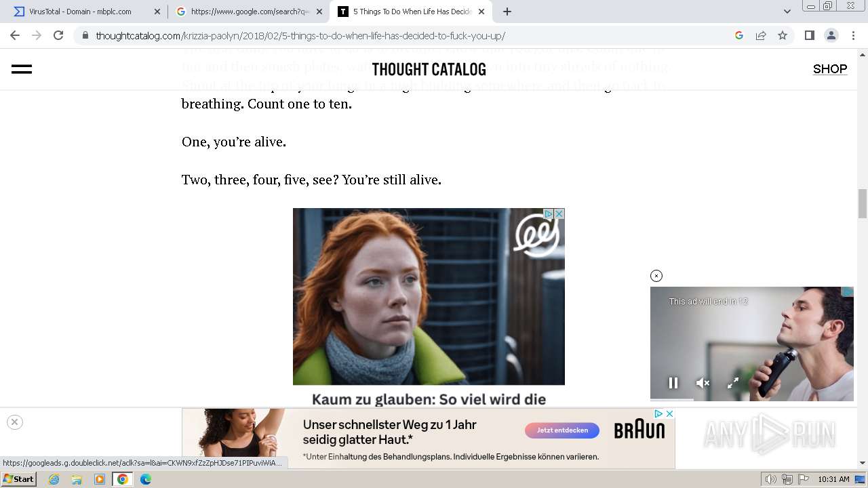The height and width of the screenshot is (488, 868).
Task: Share this page icon
Action: (761, 35)
